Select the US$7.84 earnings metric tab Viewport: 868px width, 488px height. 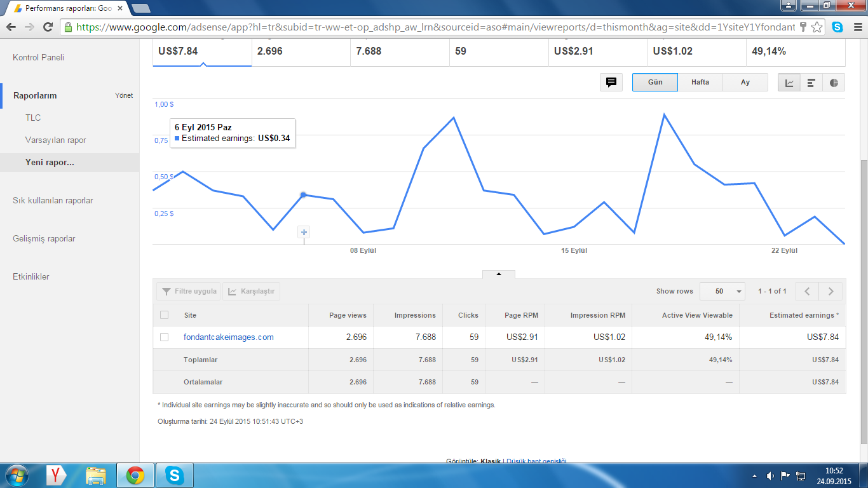pos(202,51)
